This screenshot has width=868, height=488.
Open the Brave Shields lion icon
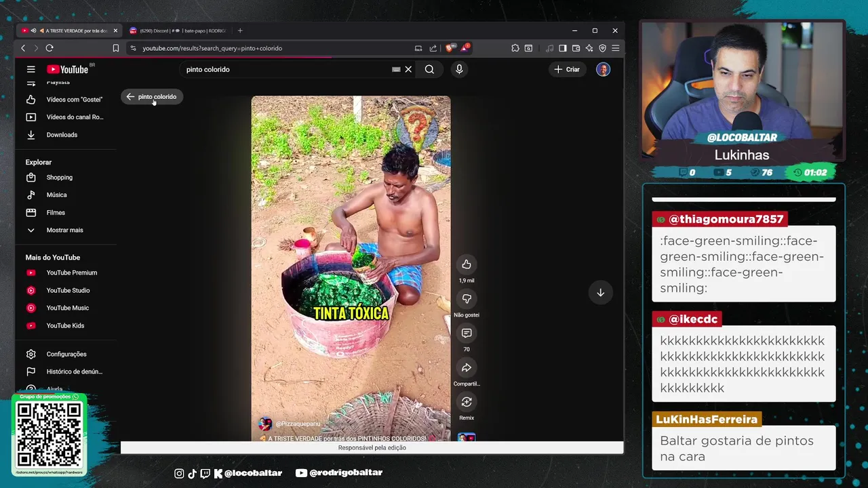click(x=450, y=48)
